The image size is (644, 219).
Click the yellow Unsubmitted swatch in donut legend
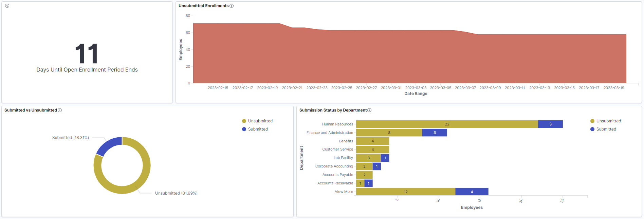[244, 121]
